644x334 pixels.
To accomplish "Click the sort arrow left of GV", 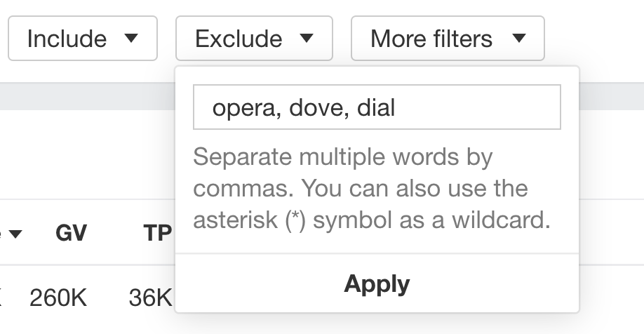I will (x=15, y=234).
